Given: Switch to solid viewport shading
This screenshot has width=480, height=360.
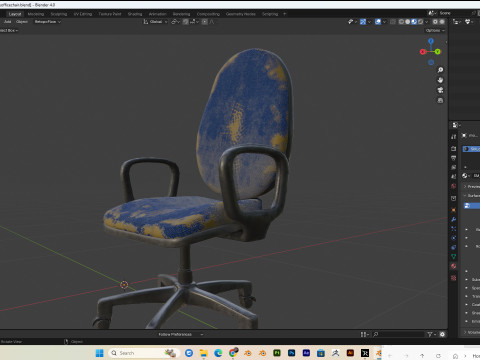Looking at the screenshot, I should (408, 22).
